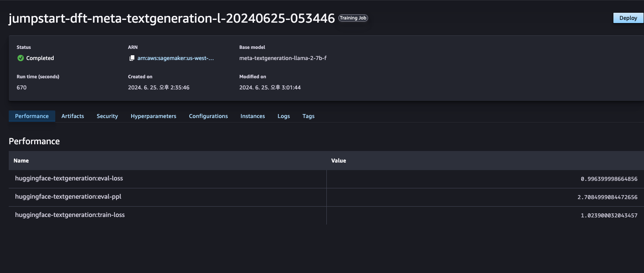Select the huggingface-textgeneration:train-loss row name

70,215
